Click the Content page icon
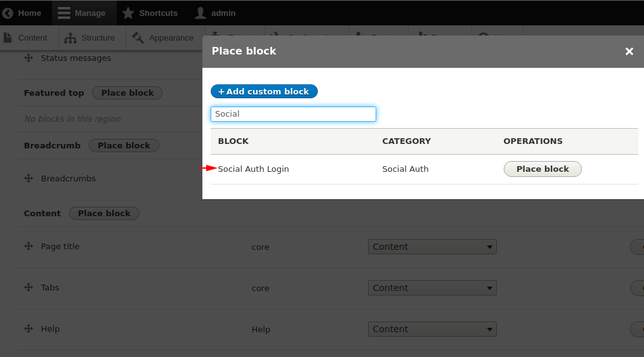 coord(8,38)
